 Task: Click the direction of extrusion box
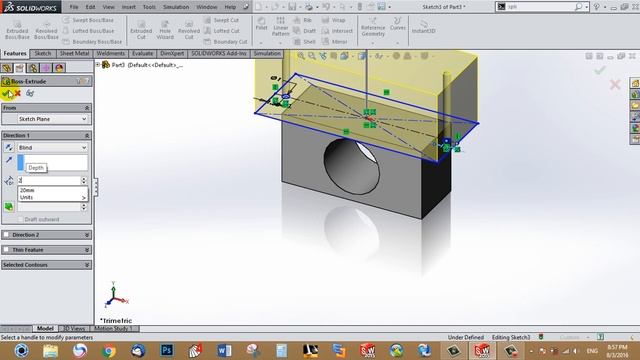53,162
